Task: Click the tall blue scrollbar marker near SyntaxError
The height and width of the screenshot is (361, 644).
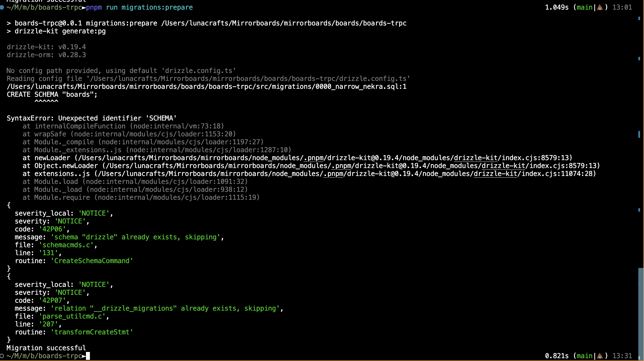Action: pos(639,134)
